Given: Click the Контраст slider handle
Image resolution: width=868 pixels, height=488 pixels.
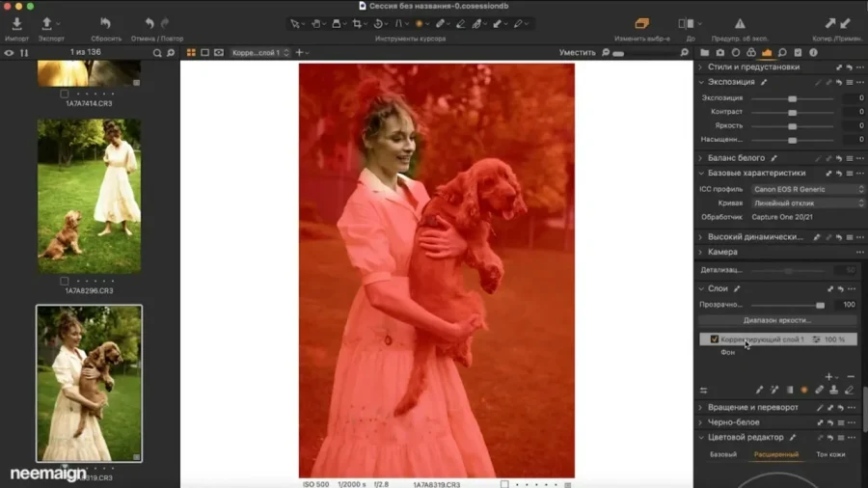Looking at the screenshot, I should pyautogui.click(x=792, y=112).
